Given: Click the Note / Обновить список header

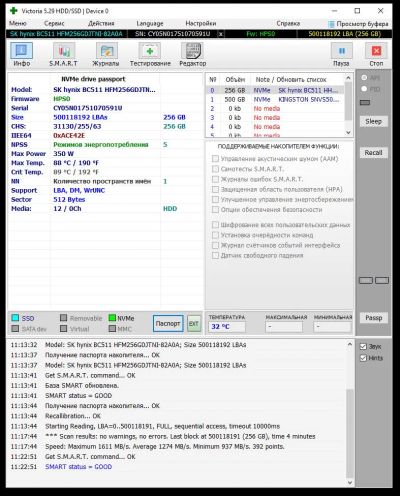Looking at the screenshot, I should pyautogui.click(x=291, y=80).
